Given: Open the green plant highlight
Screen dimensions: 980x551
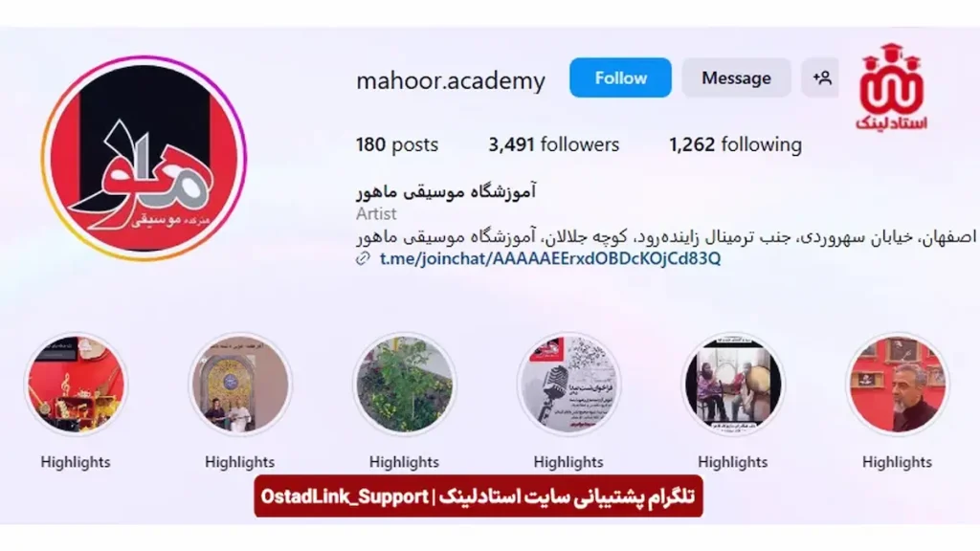Looking at the screenshot, I should click(405, 385).
